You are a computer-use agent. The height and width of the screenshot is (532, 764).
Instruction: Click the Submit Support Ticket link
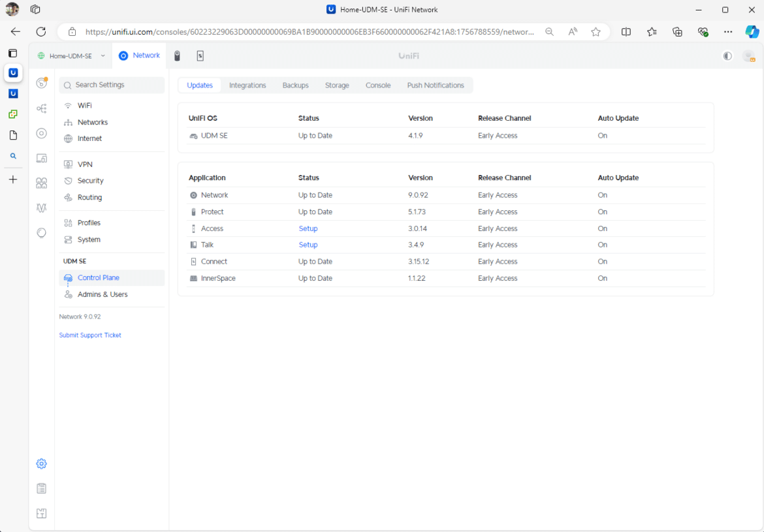click(x=90, y=335)
